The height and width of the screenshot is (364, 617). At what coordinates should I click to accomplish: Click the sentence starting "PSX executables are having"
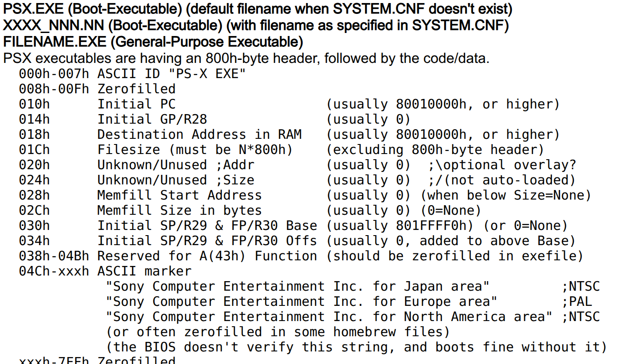(246, 59)
